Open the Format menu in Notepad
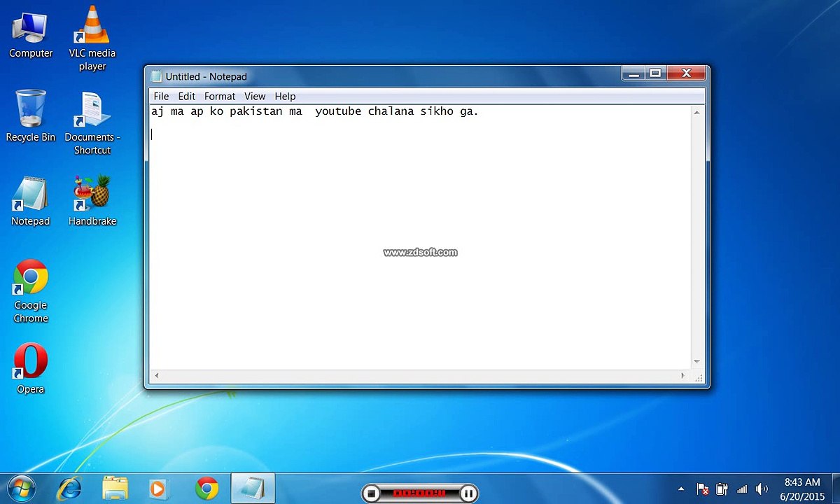 [x=220, y=96]
